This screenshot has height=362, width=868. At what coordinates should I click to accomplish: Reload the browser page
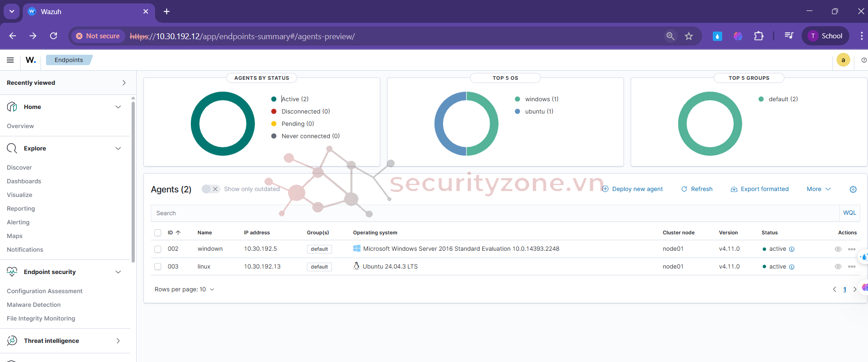pyautogui.click(x=53, y=36)
